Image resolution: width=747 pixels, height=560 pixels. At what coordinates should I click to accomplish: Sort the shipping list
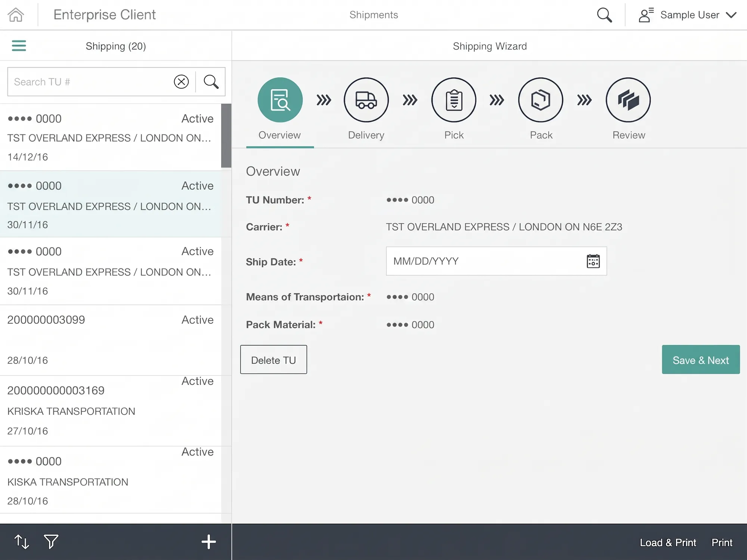(x=22, y=542)
